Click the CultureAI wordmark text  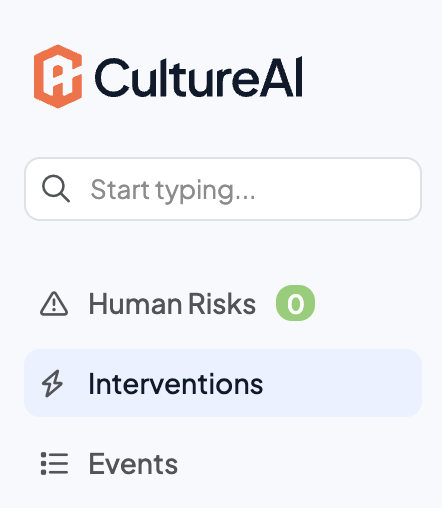pos(199,77)
